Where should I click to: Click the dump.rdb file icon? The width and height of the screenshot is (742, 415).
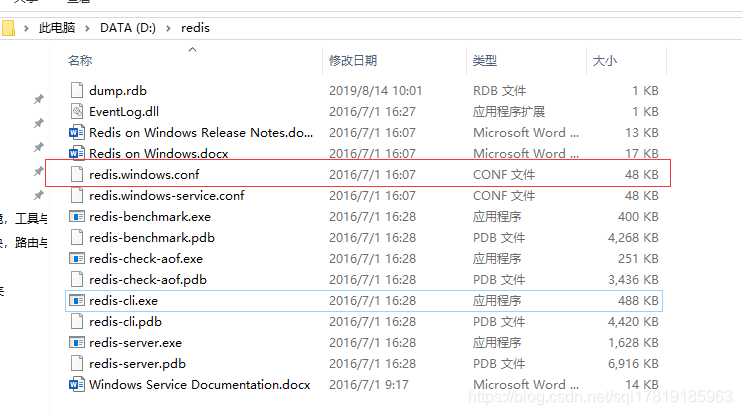pos(77,90)
